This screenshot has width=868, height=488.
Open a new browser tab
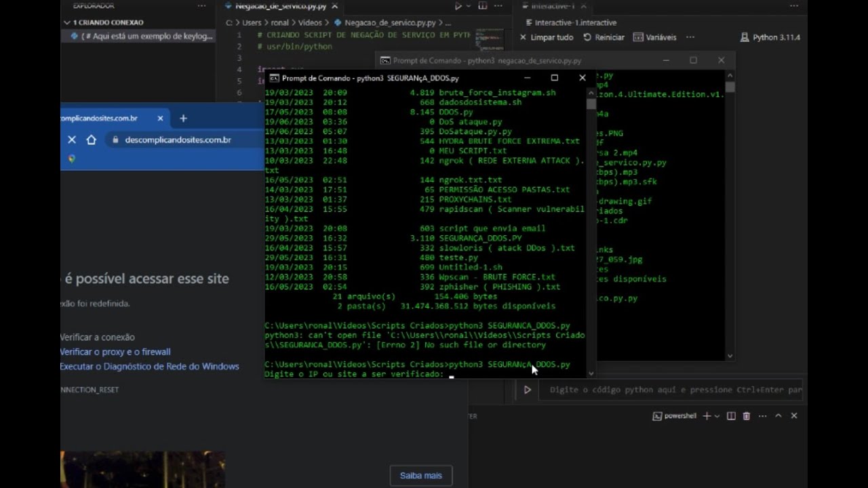click(183, 118)
